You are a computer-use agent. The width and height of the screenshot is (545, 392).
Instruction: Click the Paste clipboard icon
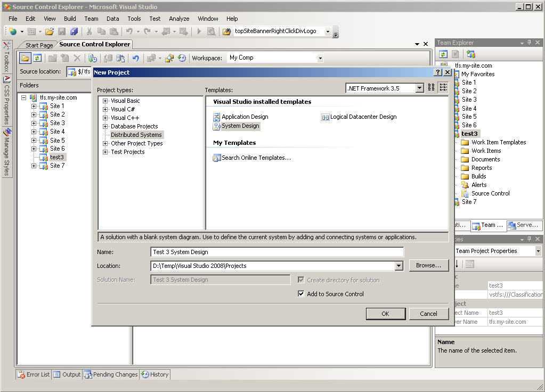113,31
